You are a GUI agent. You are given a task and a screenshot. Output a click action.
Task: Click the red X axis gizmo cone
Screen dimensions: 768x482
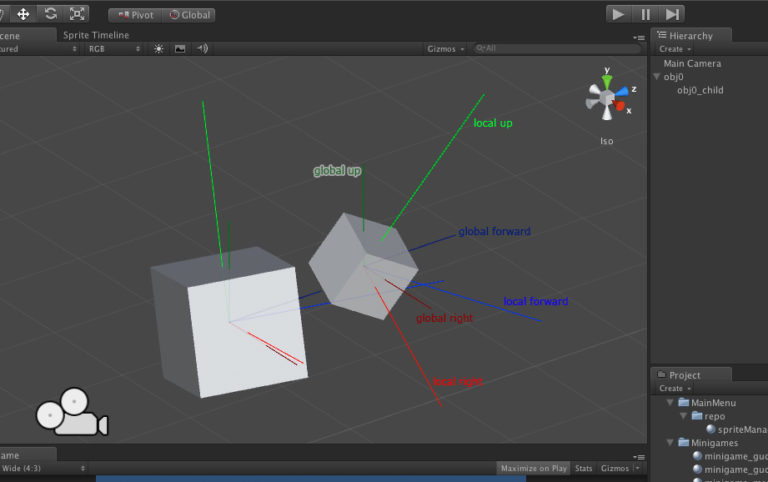coord(619,105)
